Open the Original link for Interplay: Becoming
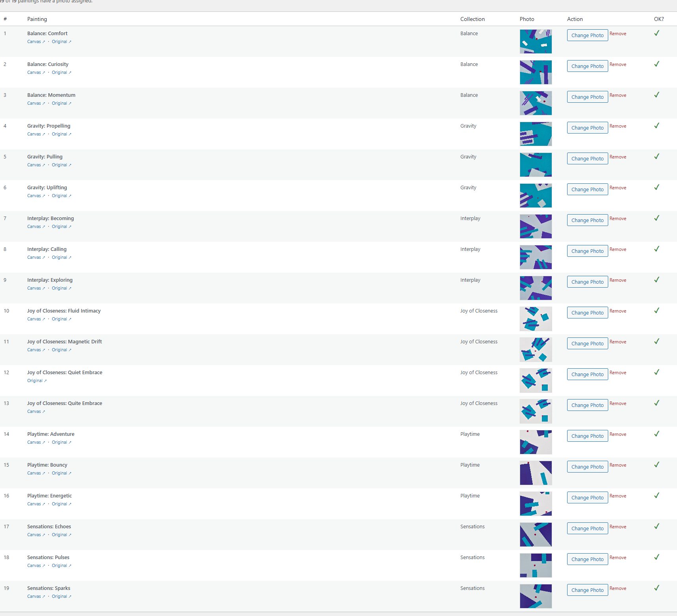 click(60, 226)
